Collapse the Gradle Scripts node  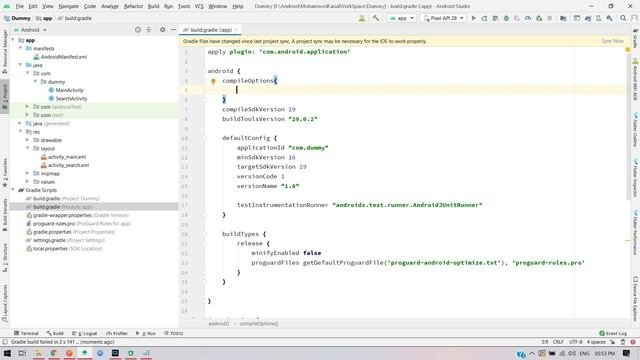pyautogui.click(x=13, y=190)
